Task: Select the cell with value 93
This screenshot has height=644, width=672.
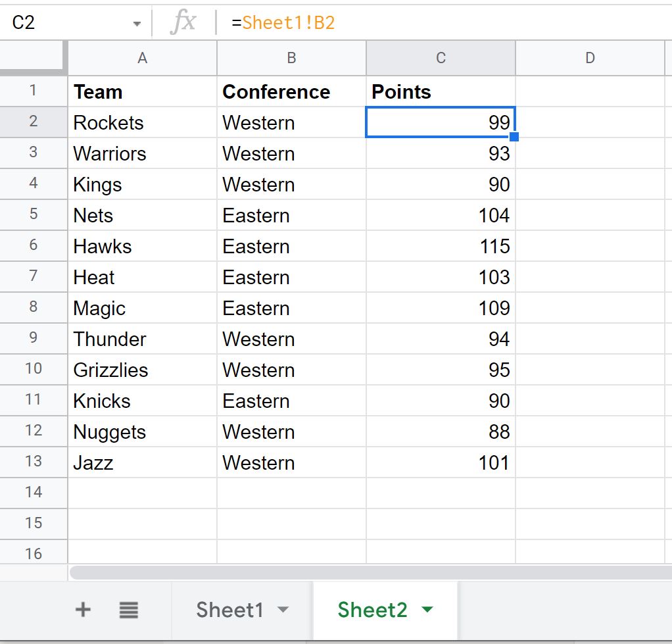Action: point(441,153)
